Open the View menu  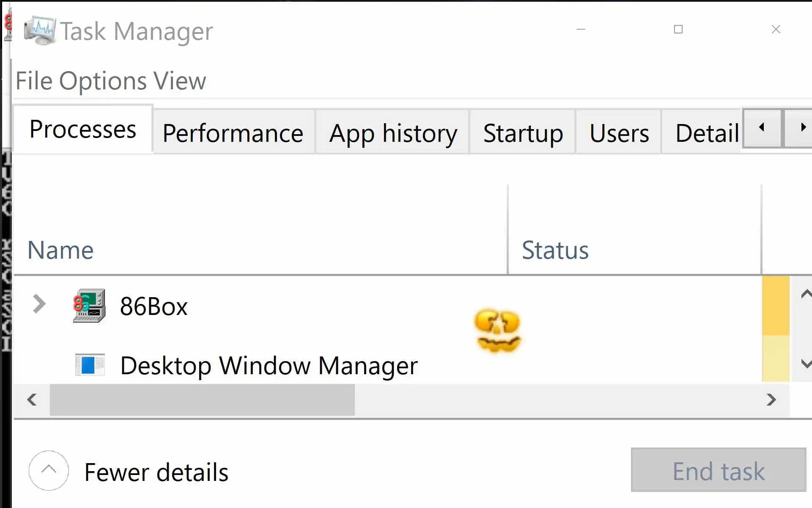(179, 81)
